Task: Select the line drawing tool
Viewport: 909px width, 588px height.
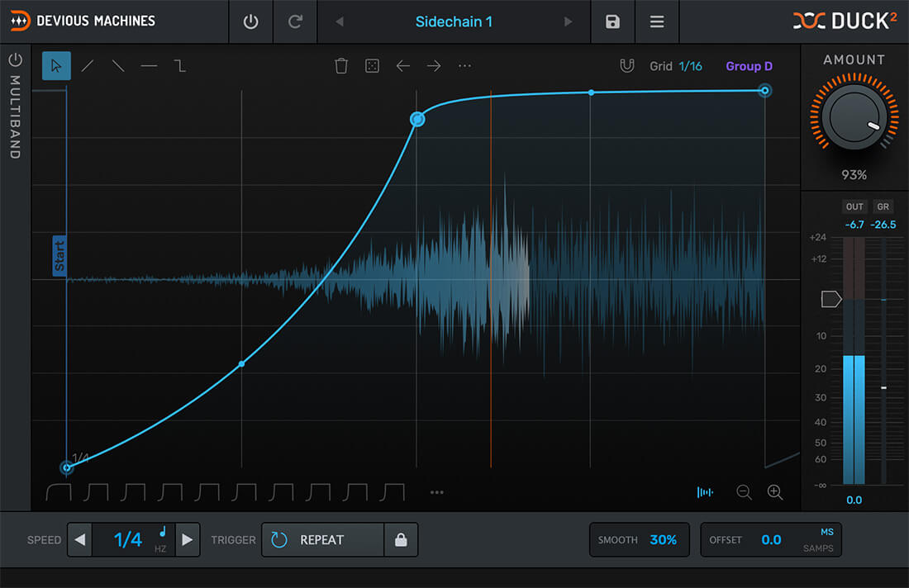Action: pos(87,65)
